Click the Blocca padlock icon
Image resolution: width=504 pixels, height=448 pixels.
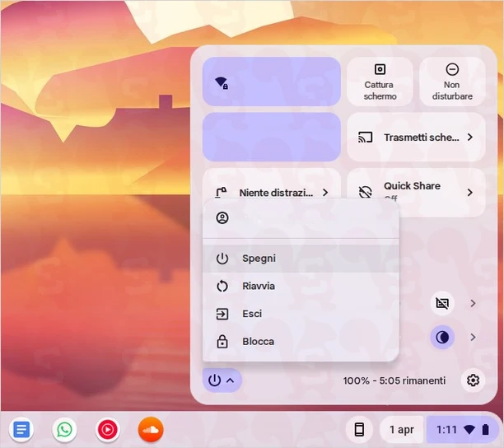pos(222,341)
